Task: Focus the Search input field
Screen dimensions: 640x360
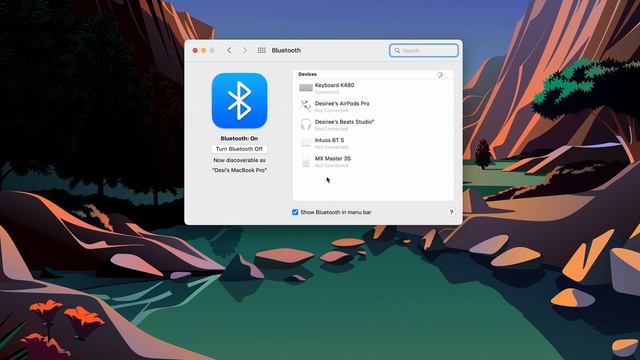Action: pyautogui.click(x=424, y=51)
